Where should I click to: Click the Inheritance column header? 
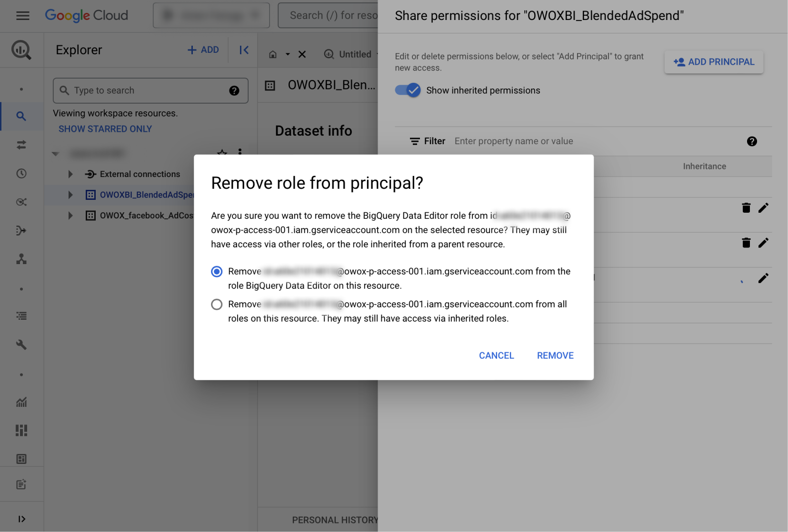pos(704,166)
